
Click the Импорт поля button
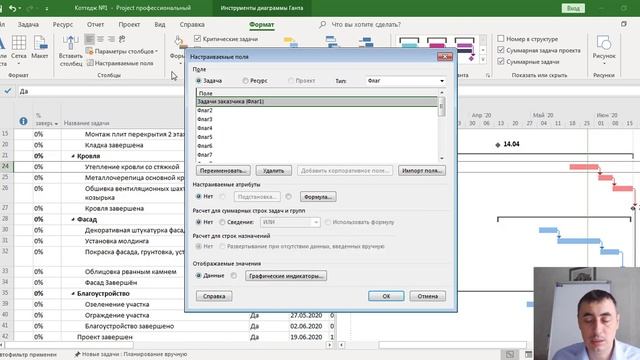(422, 171)
